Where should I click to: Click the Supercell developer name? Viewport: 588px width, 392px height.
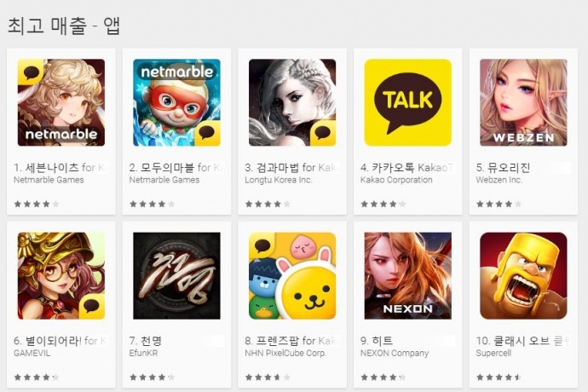[493, 354]
